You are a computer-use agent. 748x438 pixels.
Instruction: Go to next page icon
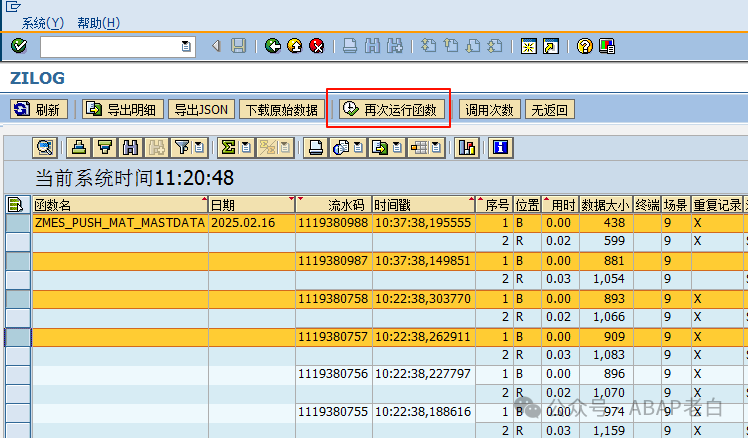pyautogui.click(x=473, y=46)
